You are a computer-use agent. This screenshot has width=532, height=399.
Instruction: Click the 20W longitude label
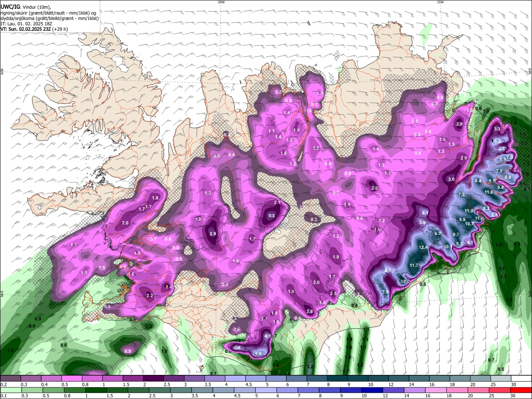[221, 2]
